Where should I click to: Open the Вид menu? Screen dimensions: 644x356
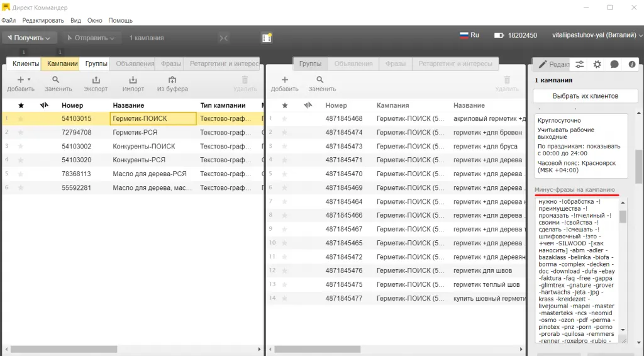pos(75,20)
